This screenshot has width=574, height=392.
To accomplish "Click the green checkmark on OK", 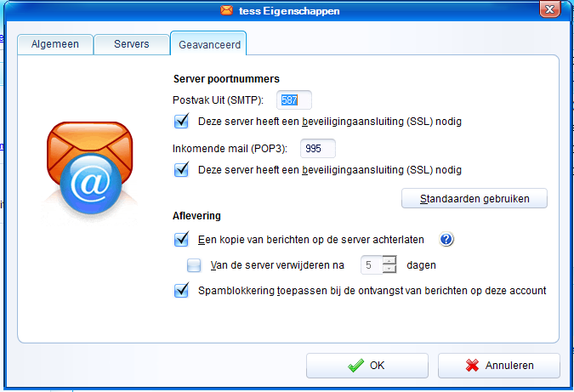I will 356,365.
